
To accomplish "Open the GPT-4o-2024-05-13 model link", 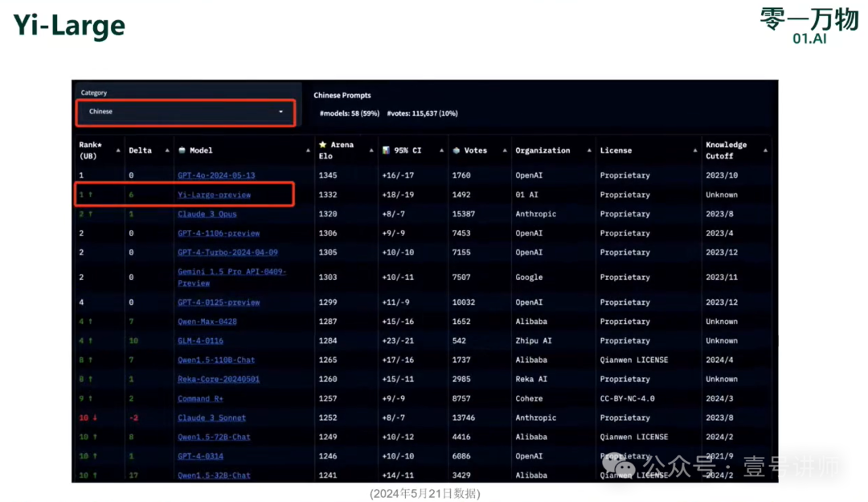I will pos(216,175).
